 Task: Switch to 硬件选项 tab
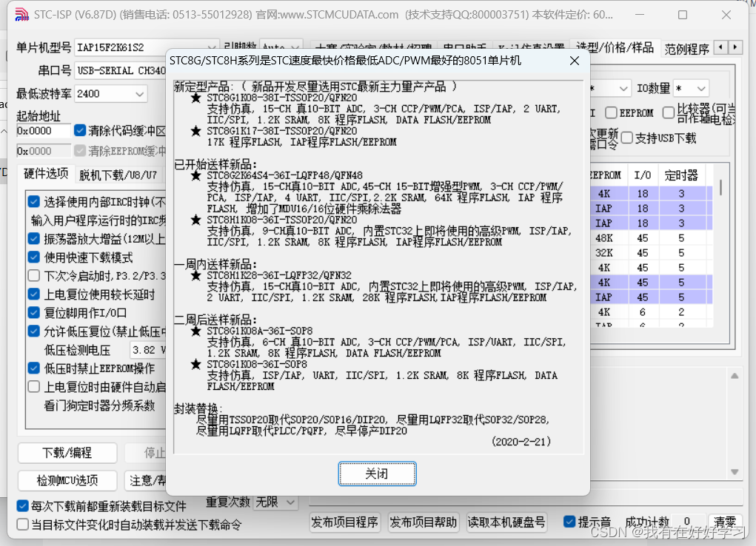[x=47, y=173]
